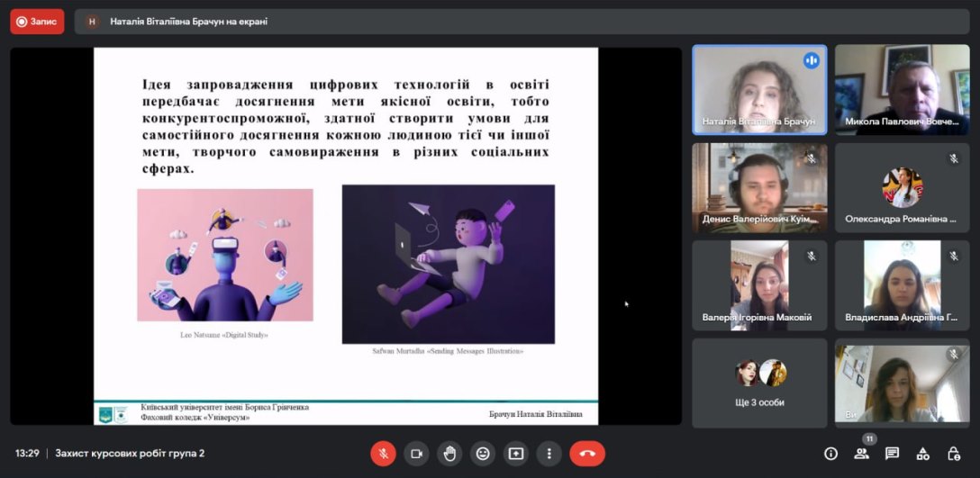The width and height of the screenshot is (980, 478).
Task: Leave the call with red hang-up button
Action: pyautogui.click(x=587, y=454)
